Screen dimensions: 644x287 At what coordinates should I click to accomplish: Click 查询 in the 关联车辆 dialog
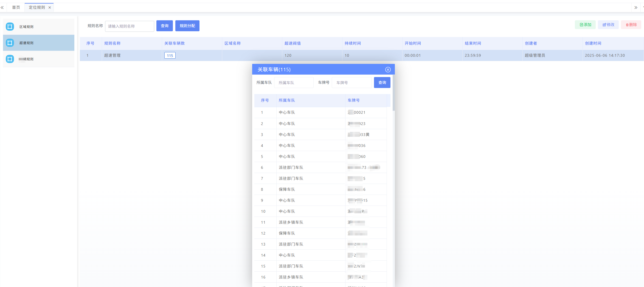382,83
